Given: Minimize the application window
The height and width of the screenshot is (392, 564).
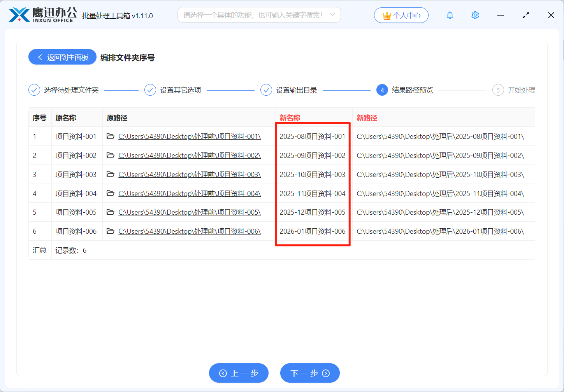Looking at the screenshot, I should (501, 15).
